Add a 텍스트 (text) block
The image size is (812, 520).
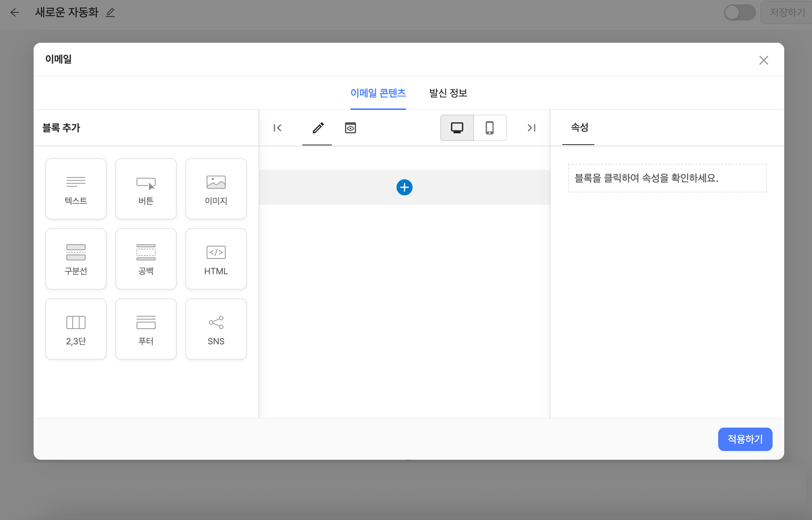pyautogui.click(x=76, y=189)
